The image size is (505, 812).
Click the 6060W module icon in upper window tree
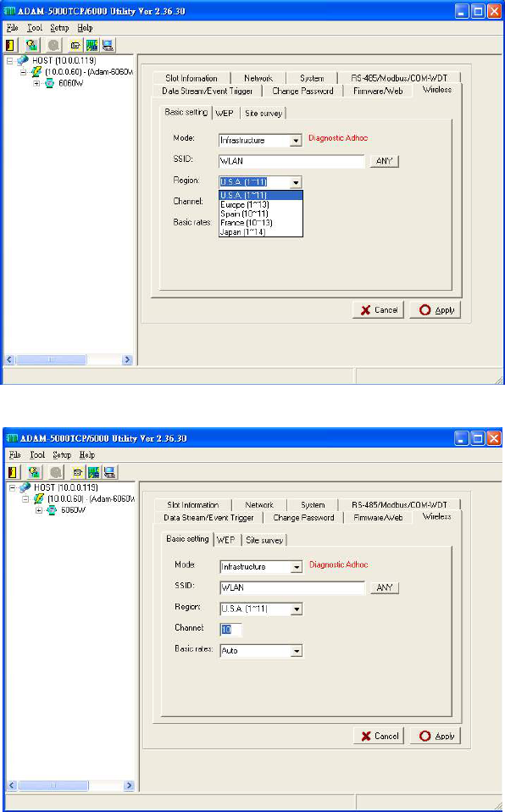[50, 83]
